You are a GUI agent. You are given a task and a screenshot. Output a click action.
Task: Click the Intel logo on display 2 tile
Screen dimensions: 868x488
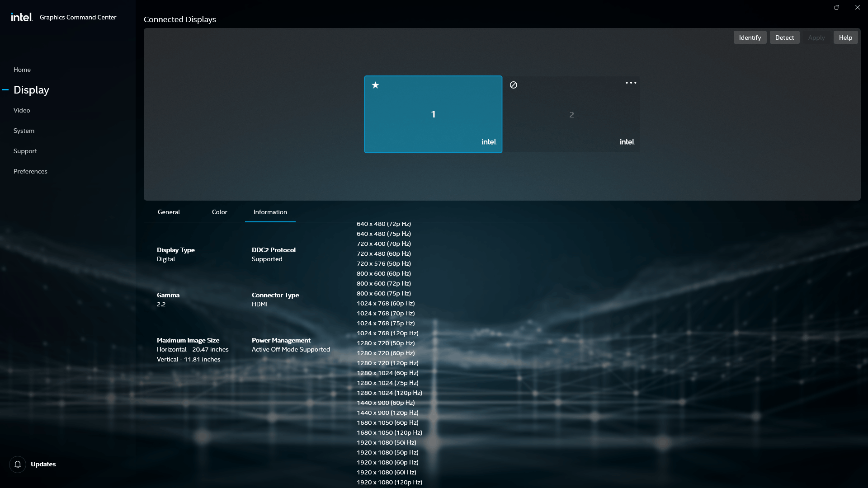coord(627,142)
